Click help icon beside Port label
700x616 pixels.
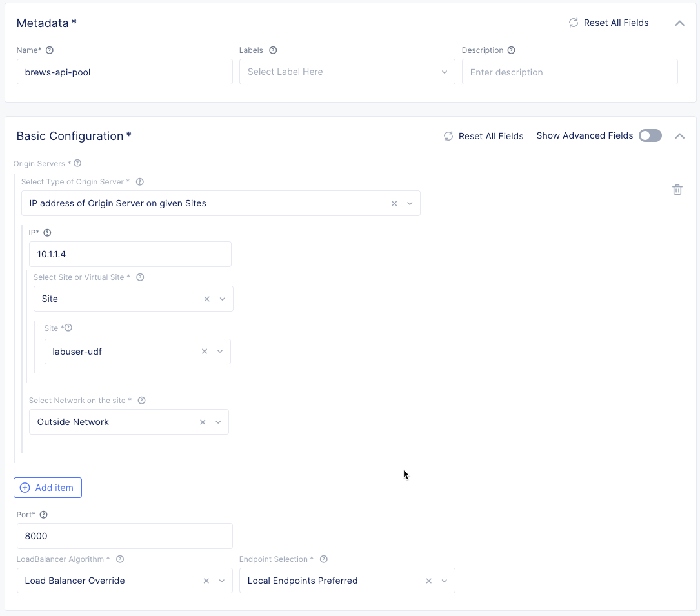coord(44,515)
